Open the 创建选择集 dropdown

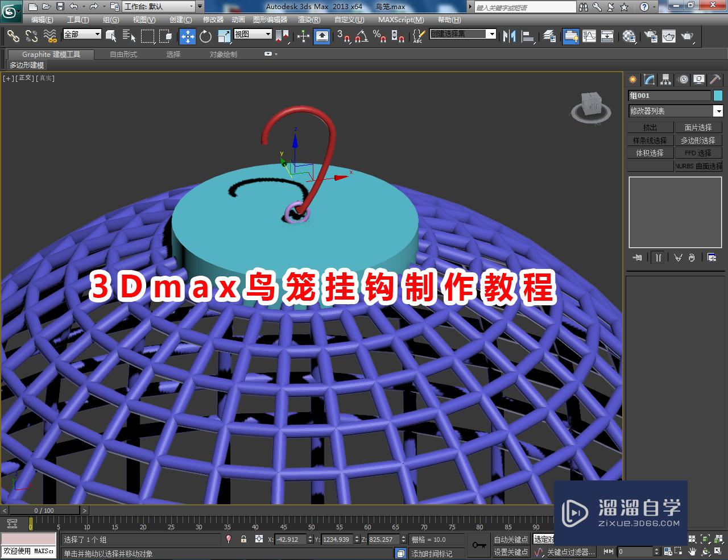point(462,34)
